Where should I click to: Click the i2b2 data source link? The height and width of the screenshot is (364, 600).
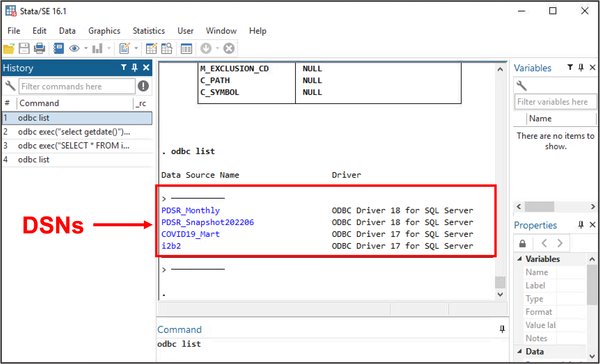click(171, 246)
